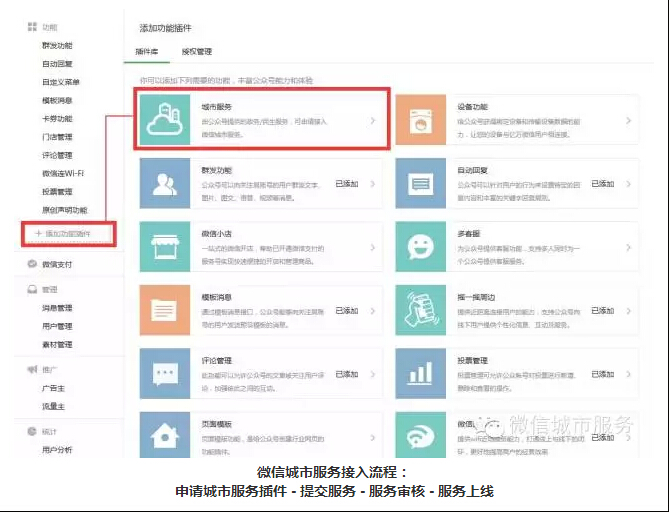Open 自定义菜单 in the sidebar
This screenshot has height=512, width=669.
61,82
